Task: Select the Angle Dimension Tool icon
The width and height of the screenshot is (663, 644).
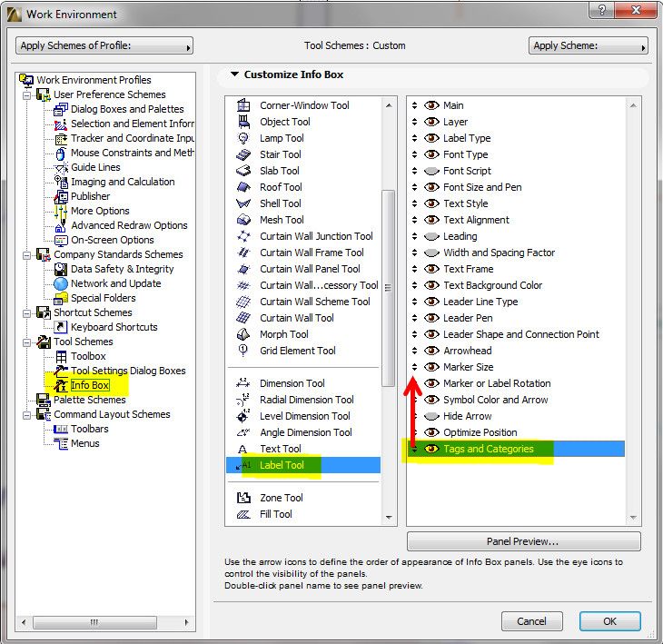Action: pos(243,432)
